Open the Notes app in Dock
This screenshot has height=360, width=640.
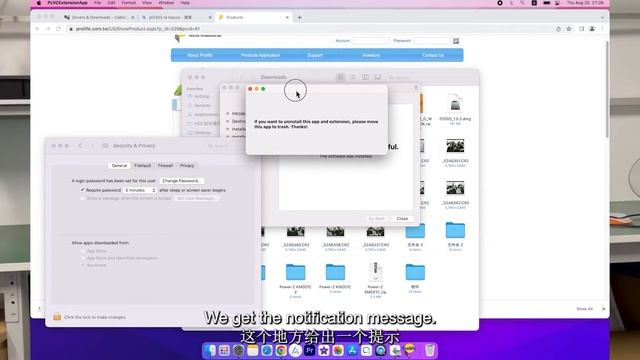pos(253,350)
